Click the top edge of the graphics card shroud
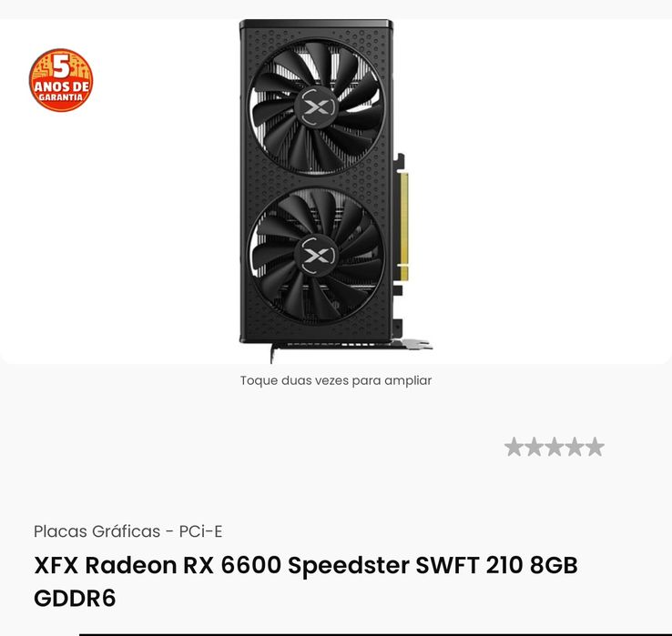 click(x=316, y=24)
